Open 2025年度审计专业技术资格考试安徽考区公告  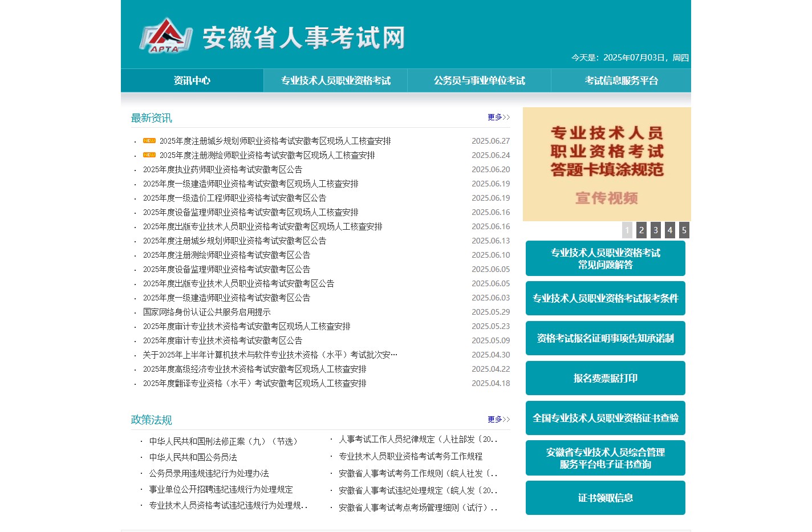tap(222, 340)
